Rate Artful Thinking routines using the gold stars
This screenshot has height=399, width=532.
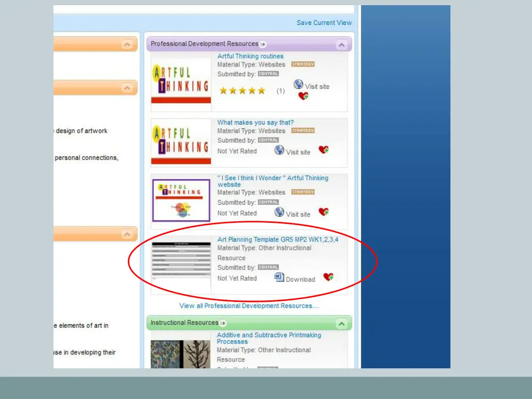click(x=242, y=91)
